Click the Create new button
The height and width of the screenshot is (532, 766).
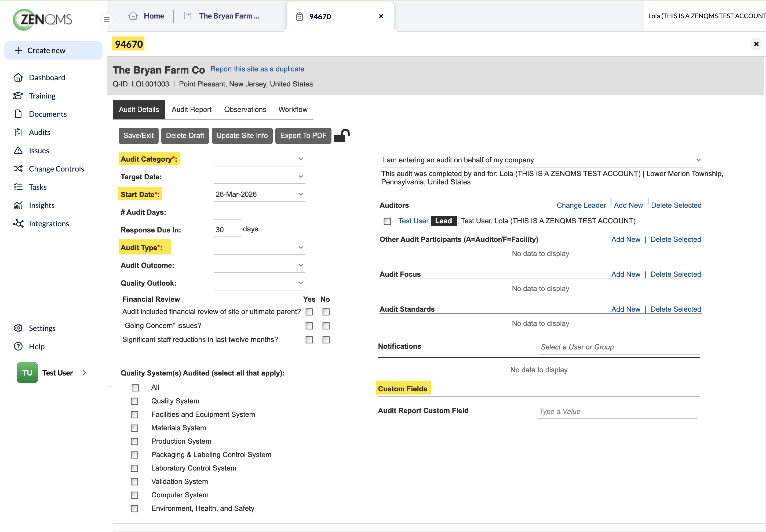pos(53,50)
